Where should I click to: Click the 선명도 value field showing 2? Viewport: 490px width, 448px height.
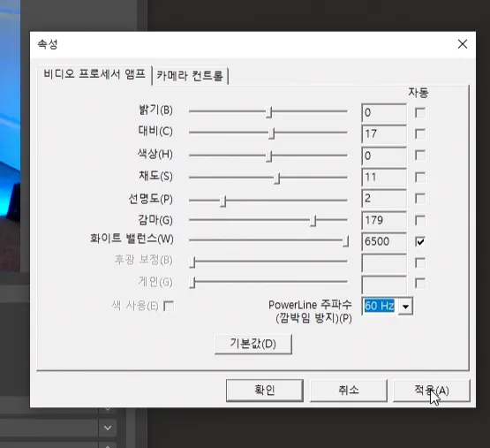pyautogui.click(x=384, y=198)
